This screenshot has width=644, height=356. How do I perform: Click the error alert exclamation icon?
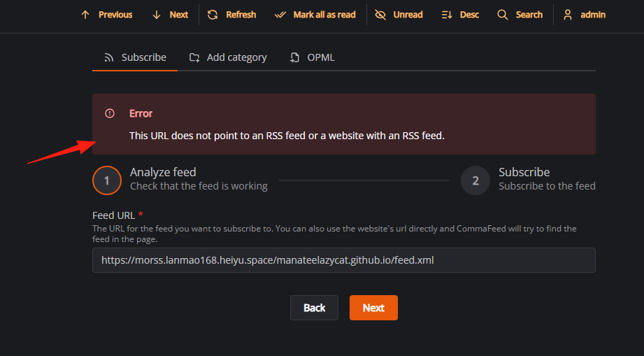tap(110, 113)
